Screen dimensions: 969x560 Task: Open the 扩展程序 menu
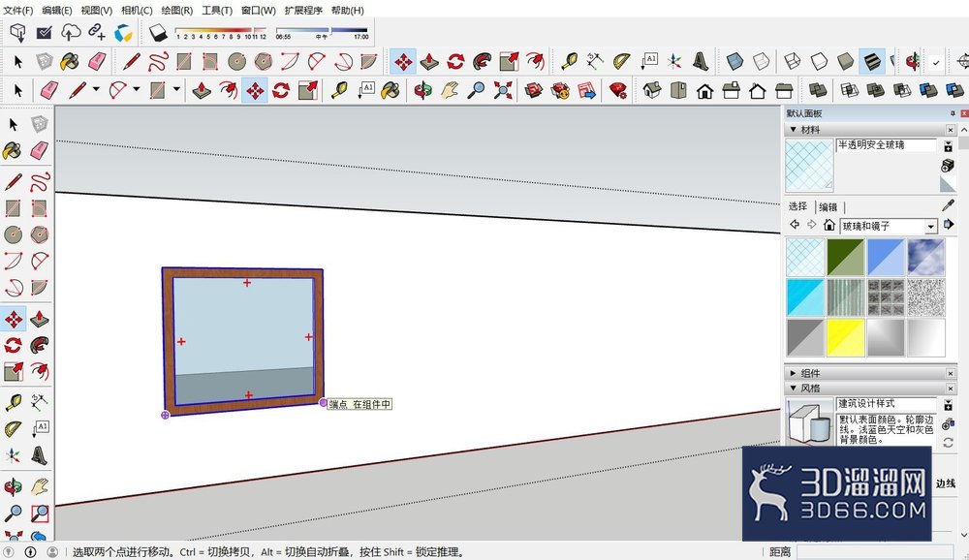[x=303, y=11]
